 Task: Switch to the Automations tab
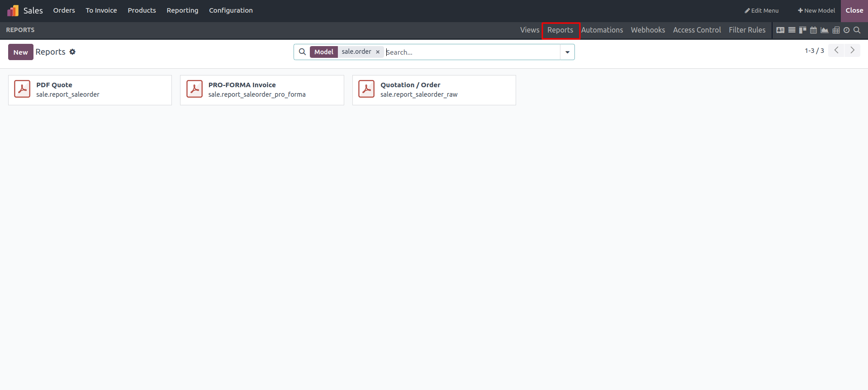pos(602,30)
